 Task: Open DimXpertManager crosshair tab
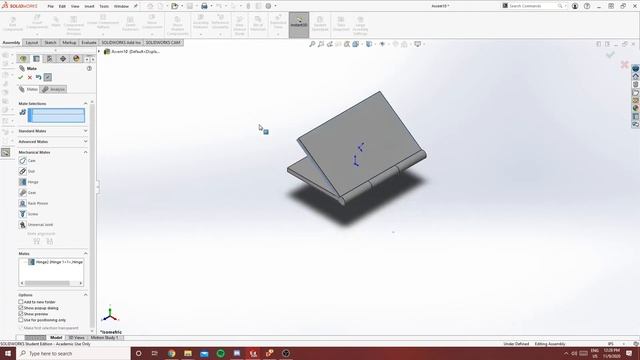[x=63, y=59]
